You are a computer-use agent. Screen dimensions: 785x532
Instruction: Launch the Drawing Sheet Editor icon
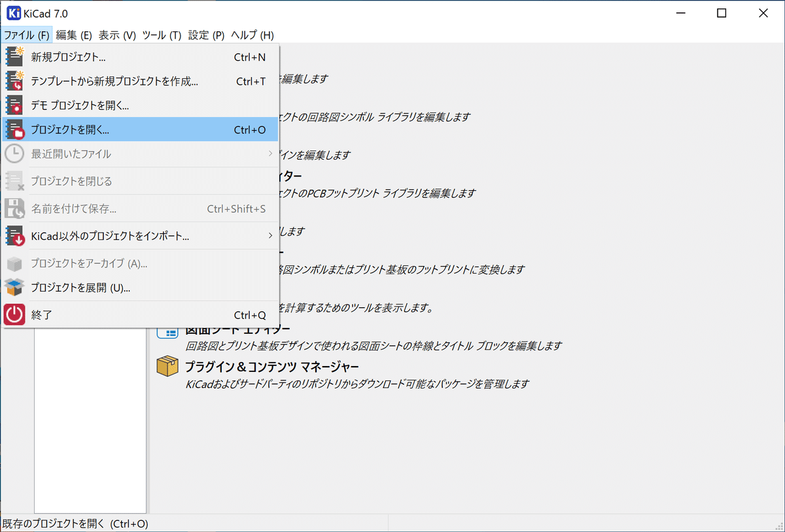tap(167, 332)
